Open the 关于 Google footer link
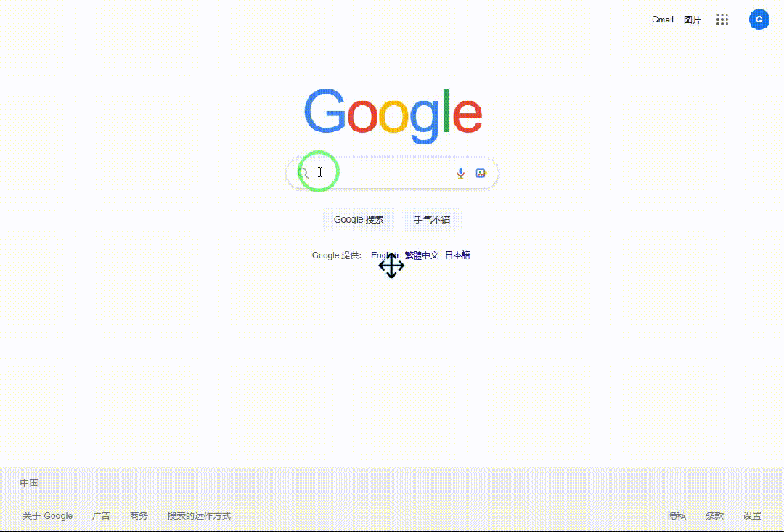 point(47,515)
